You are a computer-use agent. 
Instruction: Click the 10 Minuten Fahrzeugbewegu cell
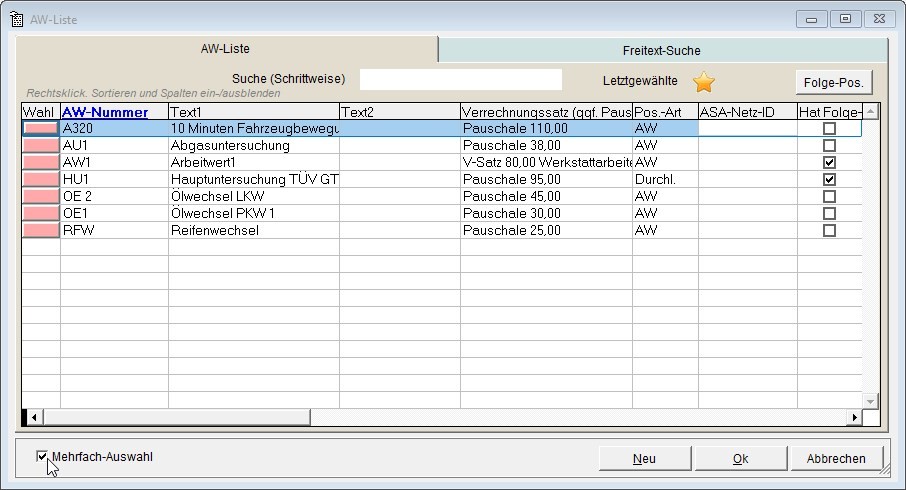(x=254, y=128)
